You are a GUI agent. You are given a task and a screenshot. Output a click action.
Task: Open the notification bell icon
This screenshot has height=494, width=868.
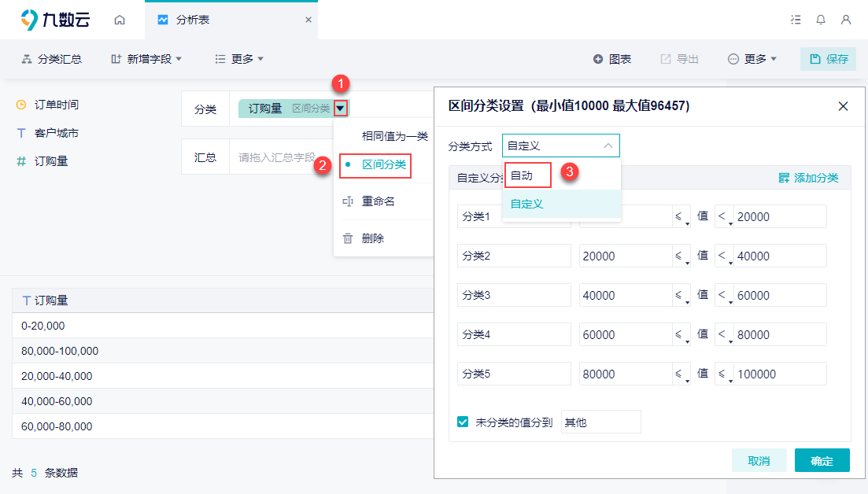click(x=821, y=20)
